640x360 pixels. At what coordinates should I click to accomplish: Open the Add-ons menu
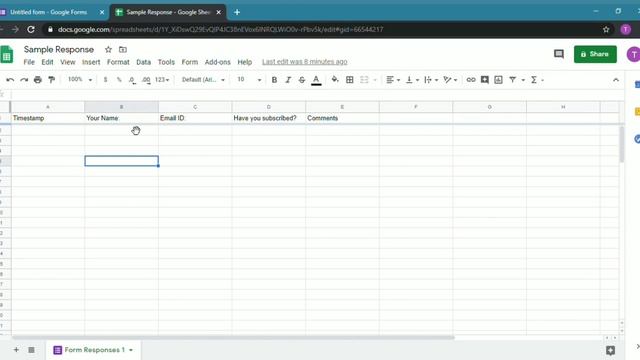click(x=218, y=62)
